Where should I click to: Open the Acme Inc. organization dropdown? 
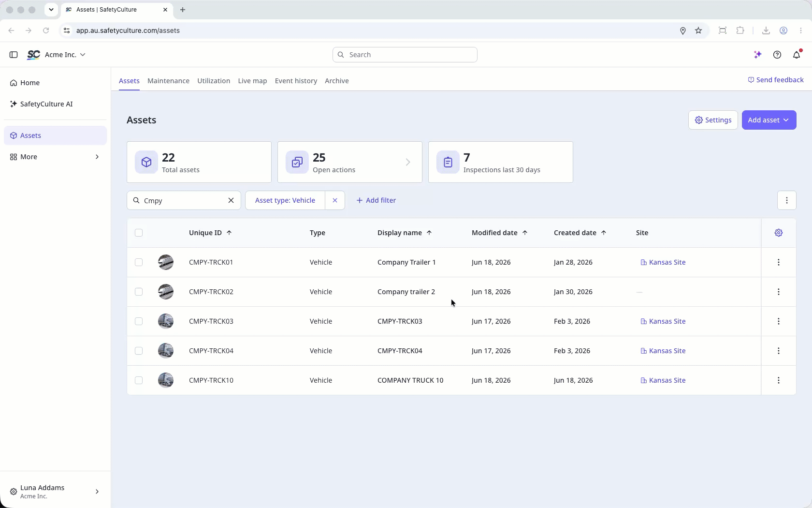65,55
